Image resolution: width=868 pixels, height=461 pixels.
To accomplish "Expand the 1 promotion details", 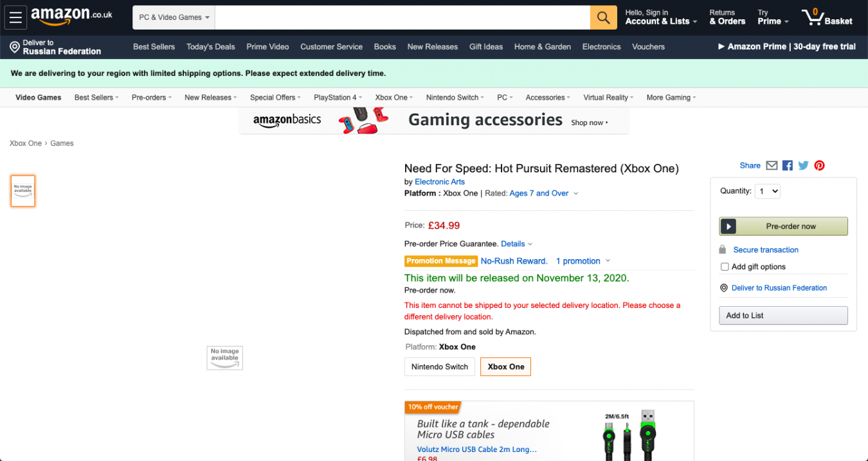I will click(583, 261).
